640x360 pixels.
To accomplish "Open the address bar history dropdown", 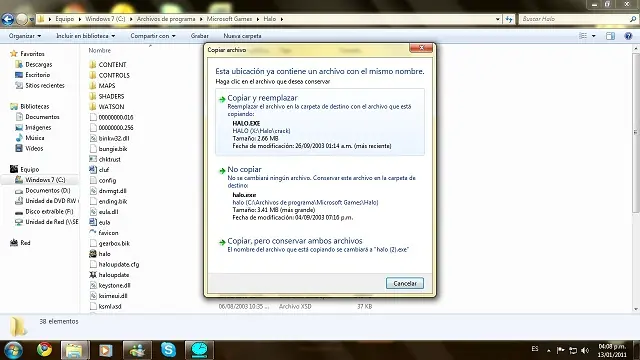I will click(498, 19).
